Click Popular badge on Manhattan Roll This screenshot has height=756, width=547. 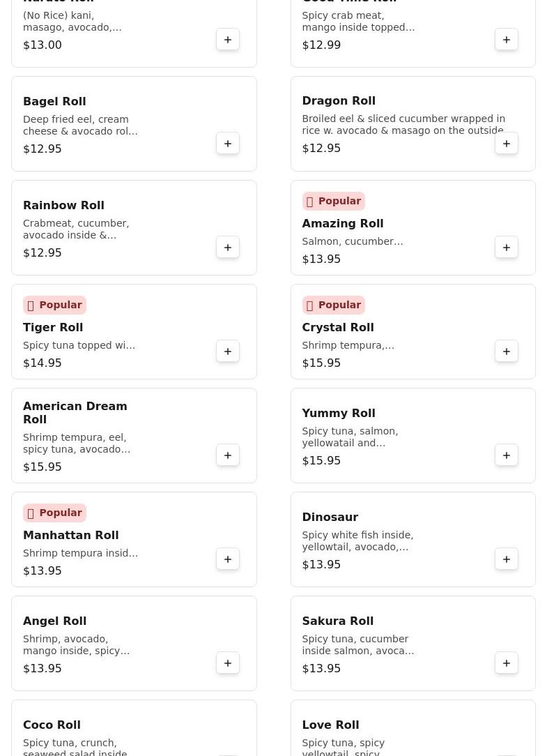[x=54, y=513]
